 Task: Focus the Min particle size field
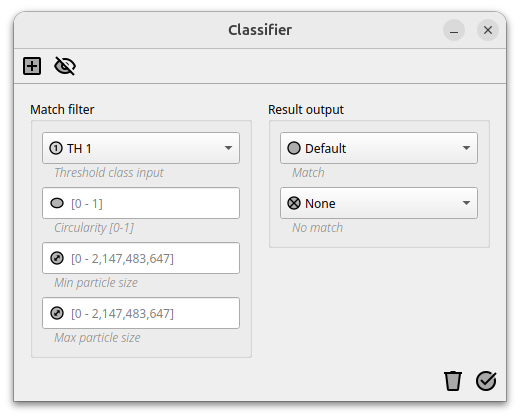(x=141, y=258)
